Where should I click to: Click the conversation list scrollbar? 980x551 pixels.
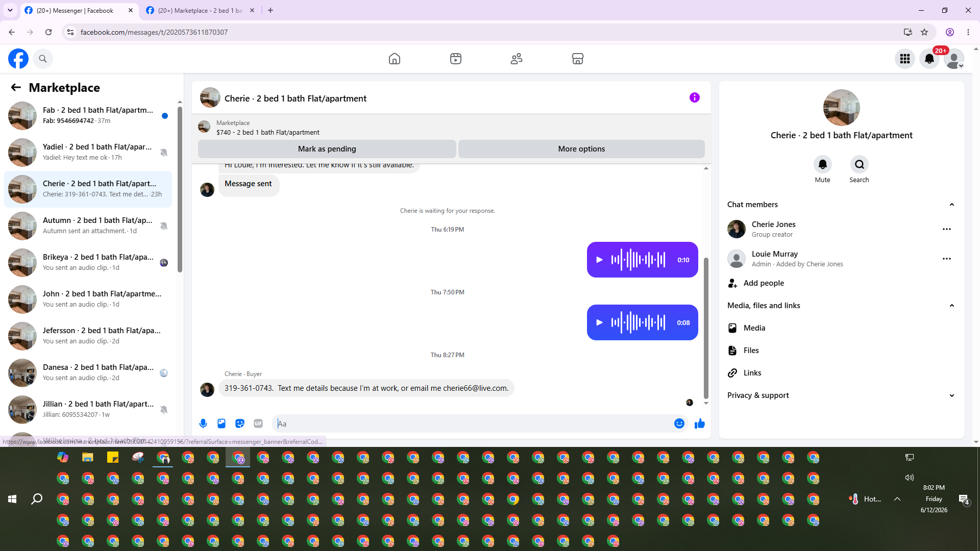pyautogui.click(x=180, y=189)
